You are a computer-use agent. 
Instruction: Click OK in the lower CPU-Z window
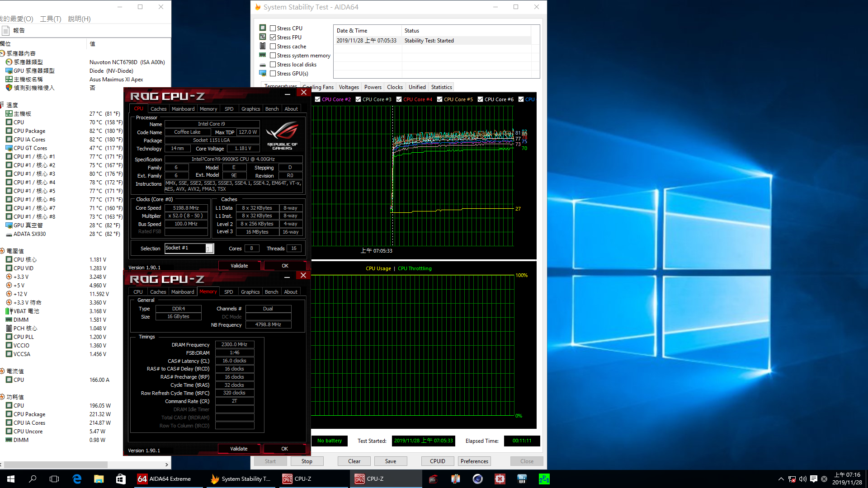[x=284, y=449]
